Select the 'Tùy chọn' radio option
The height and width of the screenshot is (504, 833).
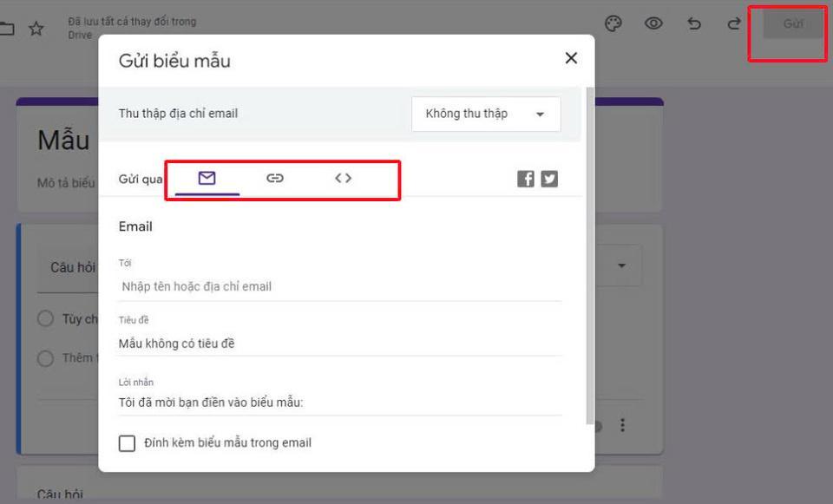click(45, 319)
